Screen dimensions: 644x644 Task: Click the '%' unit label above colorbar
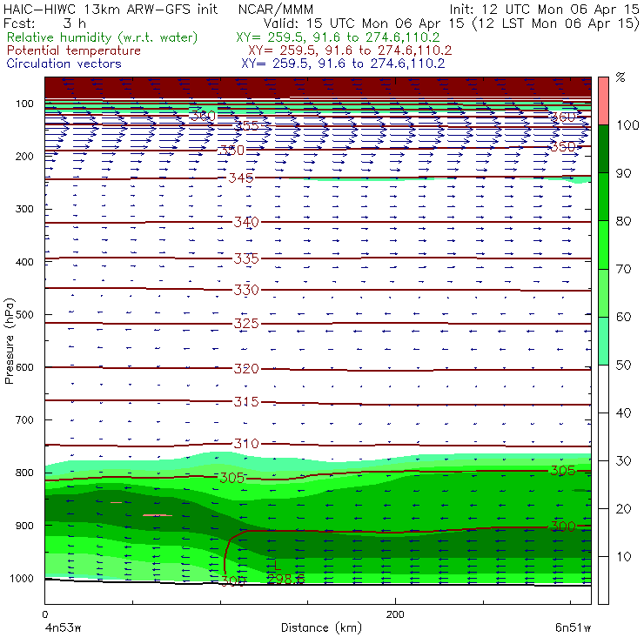621,77
